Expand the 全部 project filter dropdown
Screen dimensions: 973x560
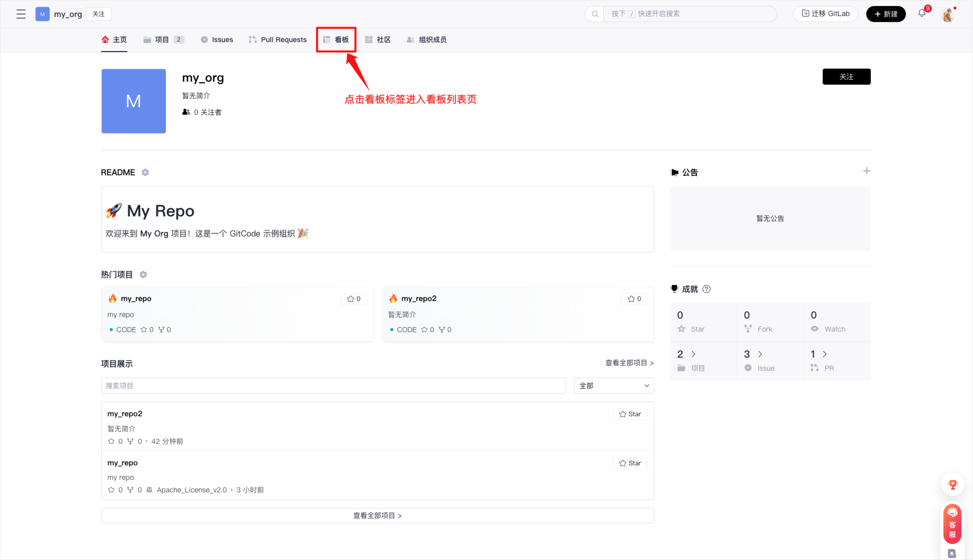(x=614, y=386)
